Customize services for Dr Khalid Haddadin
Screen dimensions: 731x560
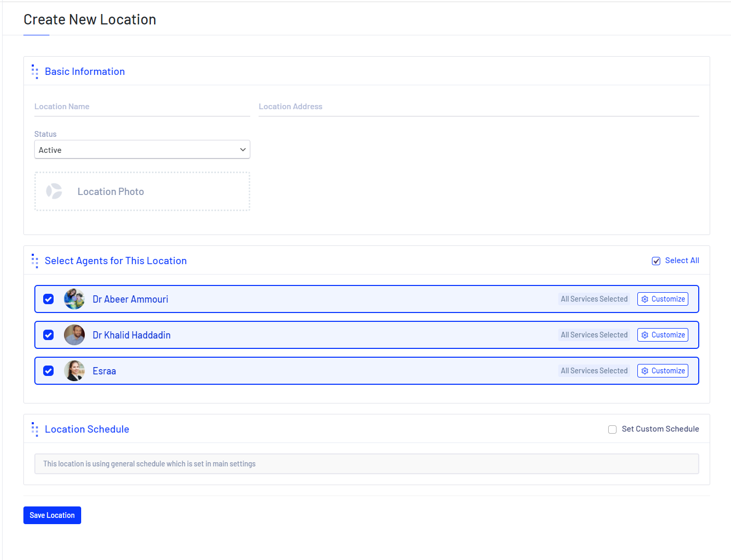pos(662,335)
